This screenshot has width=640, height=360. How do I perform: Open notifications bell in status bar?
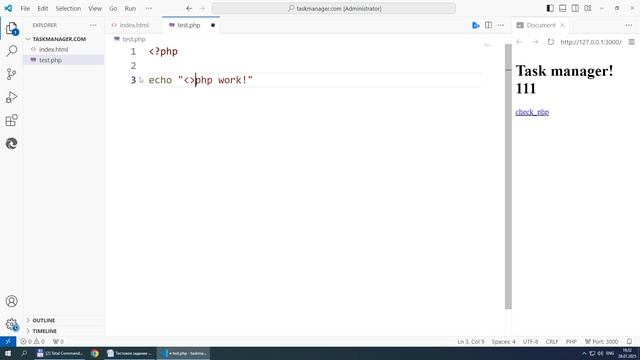coord(629,341)
